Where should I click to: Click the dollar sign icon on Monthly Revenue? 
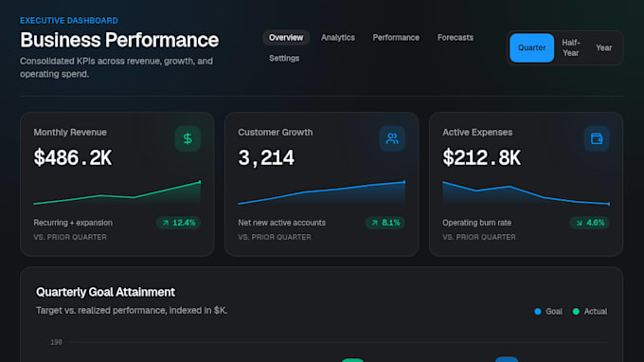[188, 139]
